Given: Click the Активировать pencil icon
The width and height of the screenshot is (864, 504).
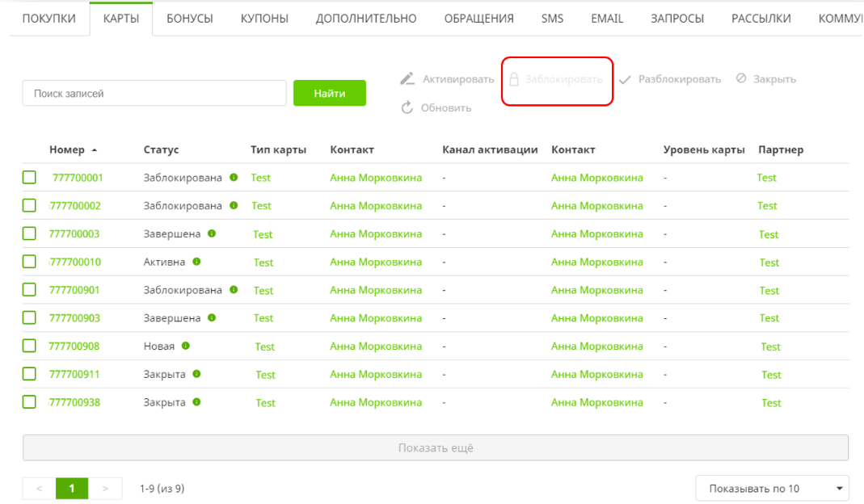Looking at the screenshot, I should coord(407,79).
